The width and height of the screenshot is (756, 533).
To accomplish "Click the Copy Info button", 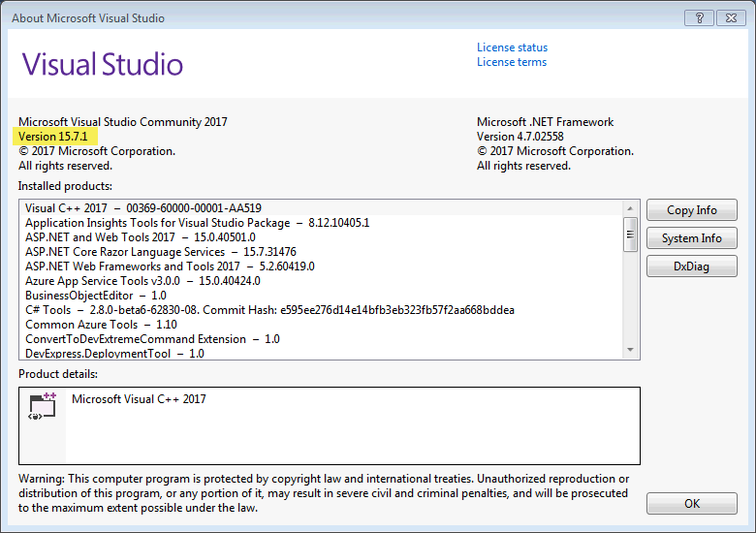I will pos(691,210).
